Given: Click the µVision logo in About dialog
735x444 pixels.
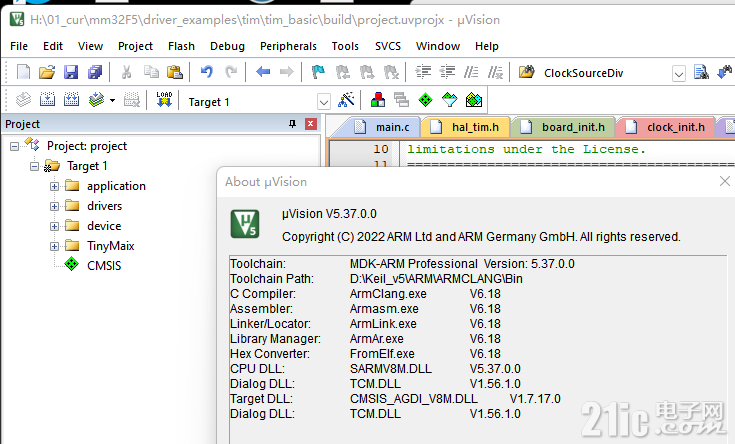Looking at the screenshot, I should tap(245, 224).
